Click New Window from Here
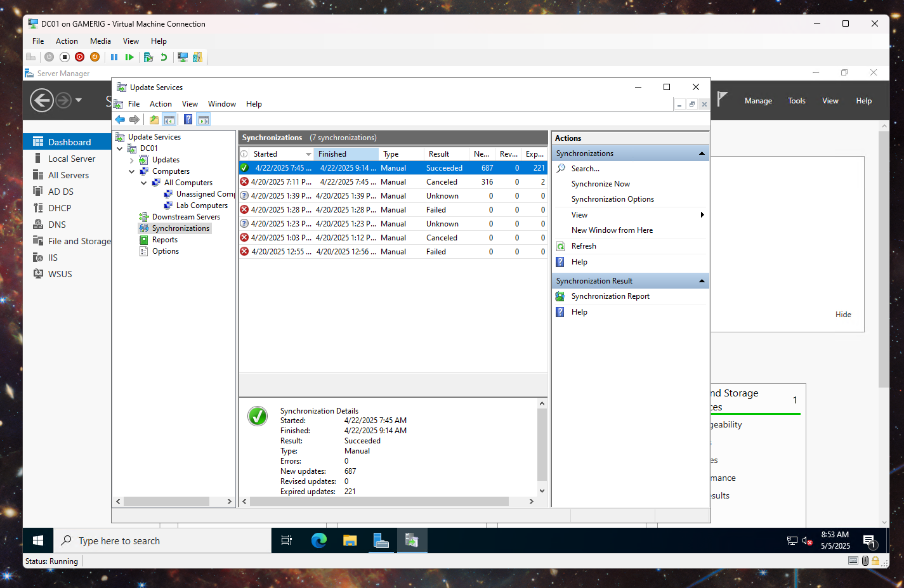 pyautogui.click(x=612, y=230)
